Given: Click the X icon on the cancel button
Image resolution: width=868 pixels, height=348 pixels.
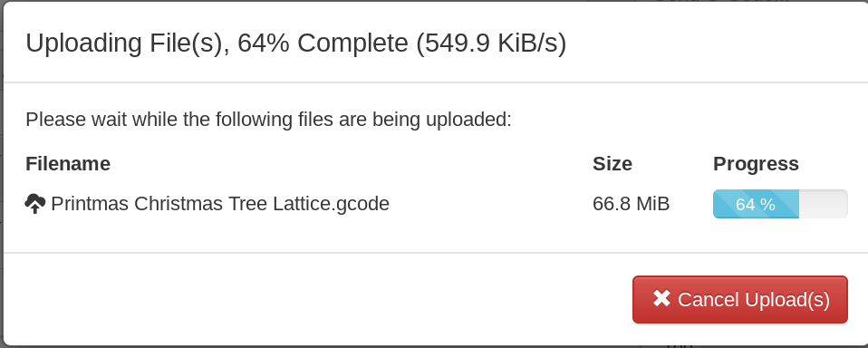Looking at the screenshot, I should tap(661, 298).
